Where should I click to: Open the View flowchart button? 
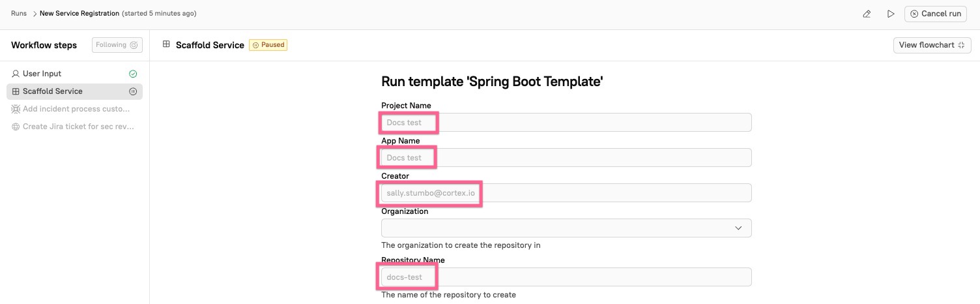932,45
